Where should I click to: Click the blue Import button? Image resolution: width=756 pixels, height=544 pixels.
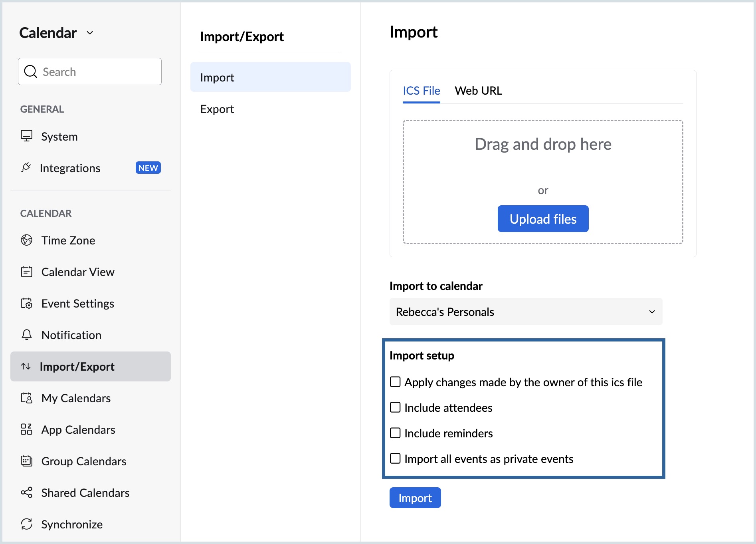pos(415,498)
